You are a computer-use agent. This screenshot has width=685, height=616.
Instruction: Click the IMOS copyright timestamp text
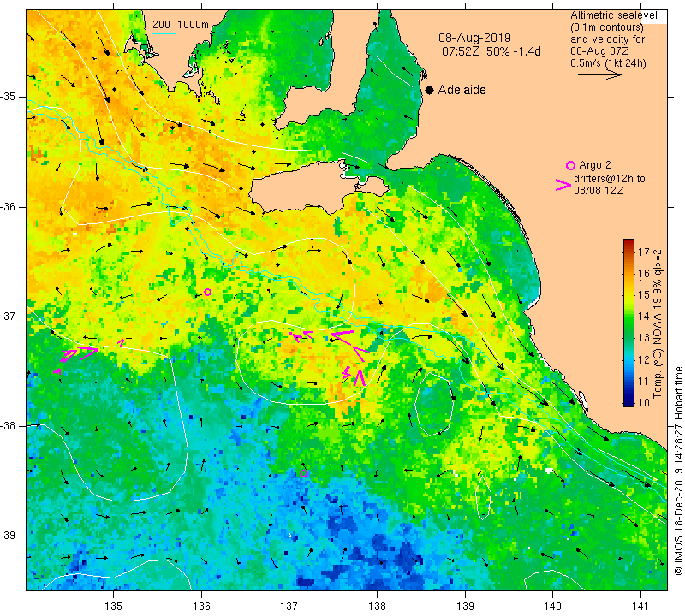(678, 471)
